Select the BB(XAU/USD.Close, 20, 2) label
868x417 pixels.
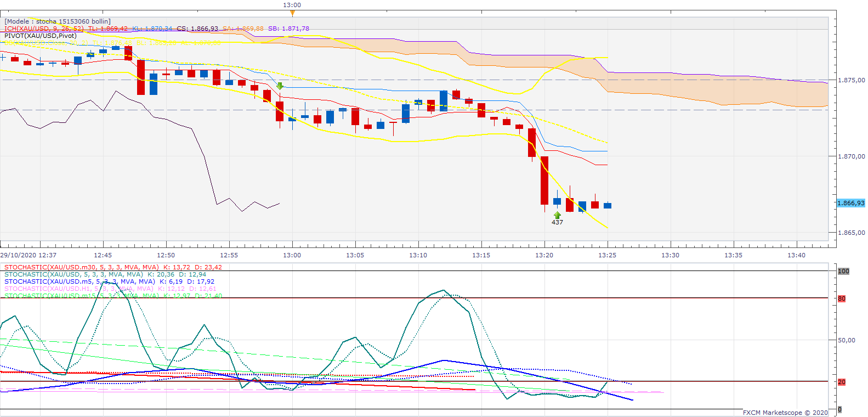tap(46, 43)
